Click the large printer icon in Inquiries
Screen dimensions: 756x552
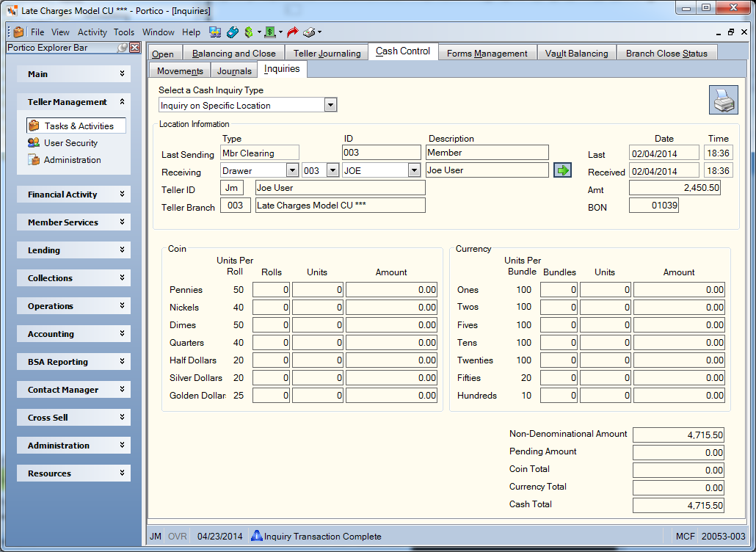coord(723,100)
